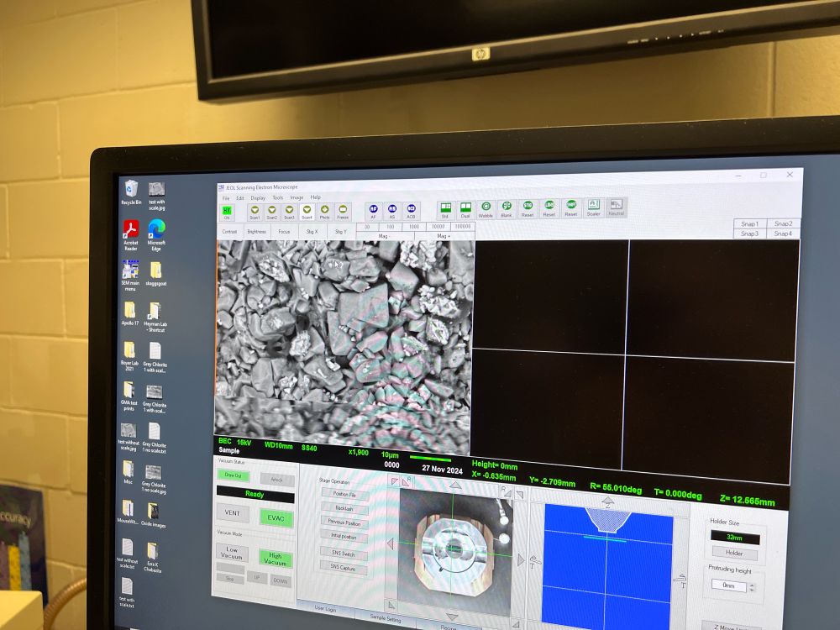Image resolution: width=840 pixels, height=630 pixels.
Task: Activate the Wobble function
Action: click(486, 209)
